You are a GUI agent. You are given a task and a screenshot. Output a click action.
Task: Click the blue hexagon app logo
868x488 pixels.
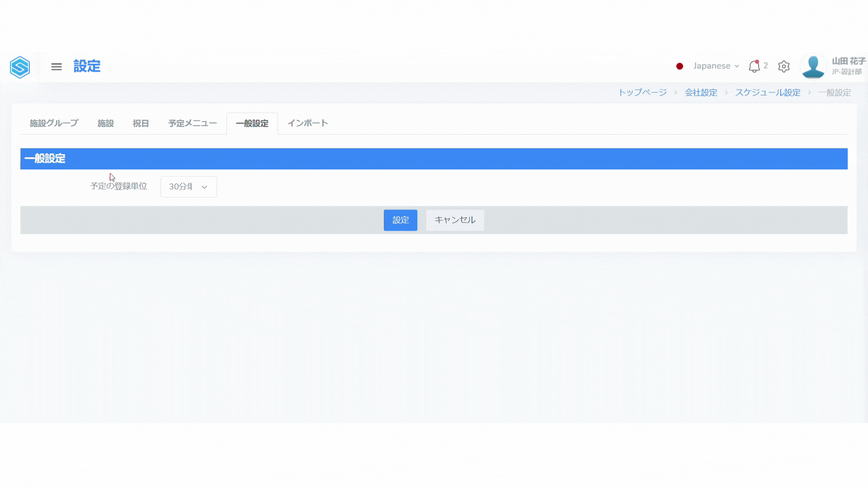[x=20, y=67]
